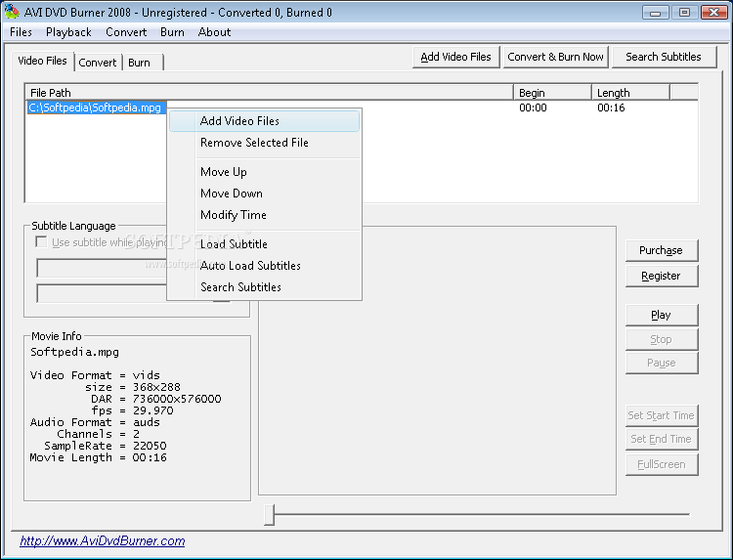This screenshot has height=560, width=733.
Task: Click the Purchase button
Action: (662, 250)
